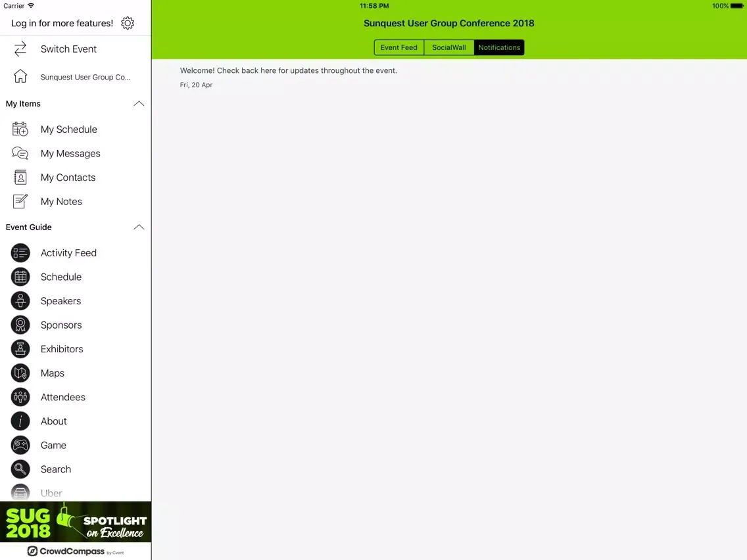Viewport: 747px width, 560px height.
Task: Open the Game label
Action: coord(53,445)
